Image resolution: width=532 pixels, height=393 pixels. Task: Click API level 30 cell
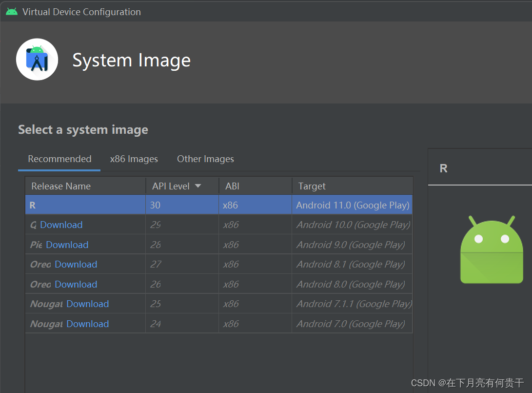[182, 205]
